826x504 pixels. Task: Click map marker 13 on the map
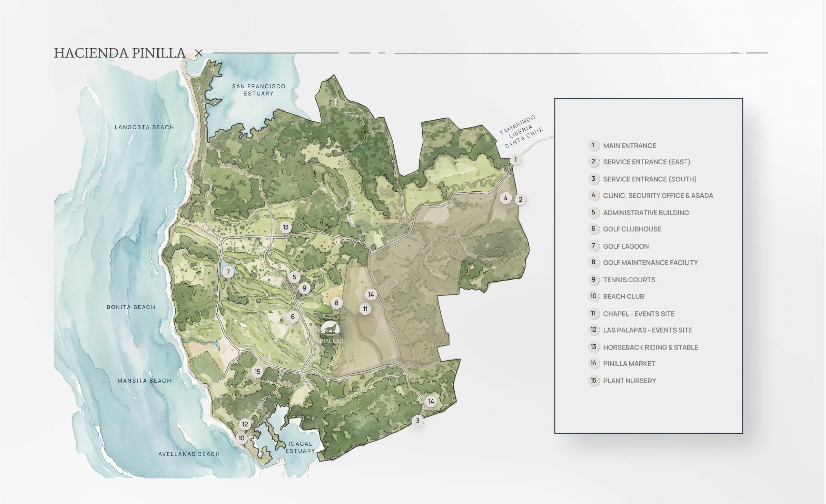[286, 228]
